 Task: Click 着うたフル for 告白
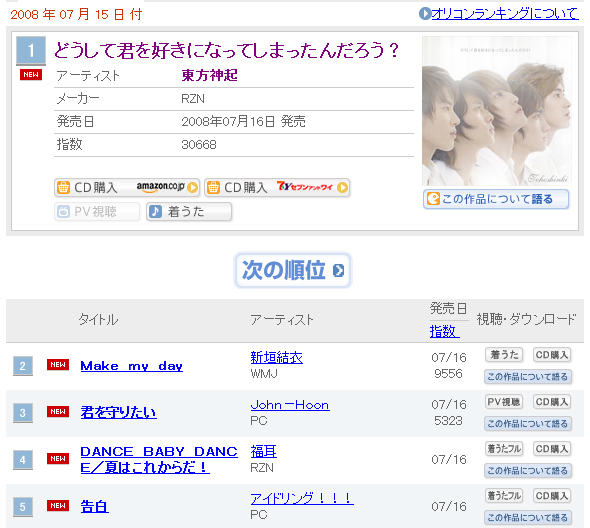[x=504, y=496]
